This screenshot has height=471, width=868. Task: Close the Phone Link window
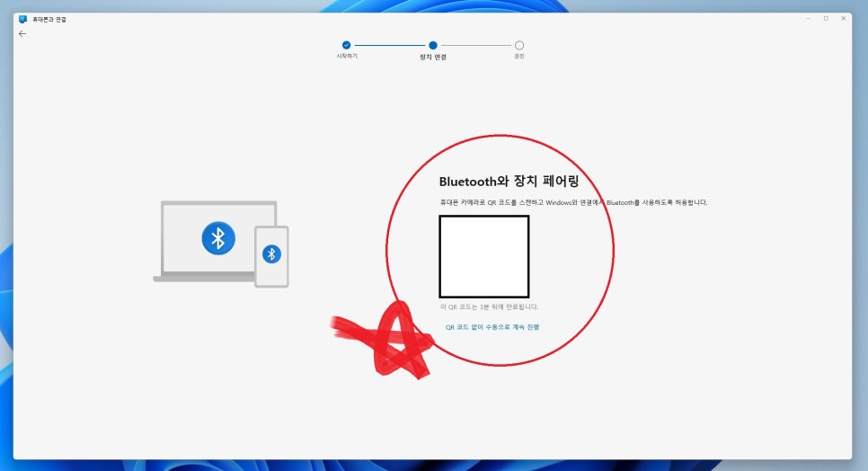(x=844, y=18)
